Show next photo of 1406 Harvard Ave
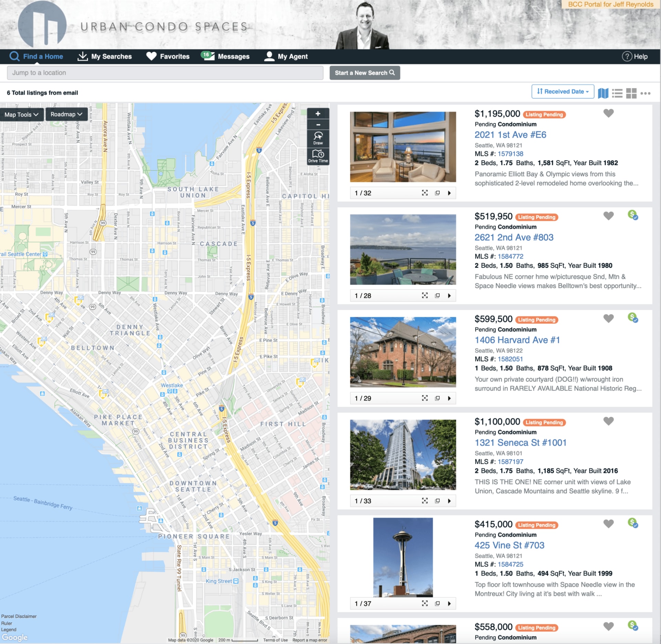This screenshot has width=661, height=644. [449, 398]
